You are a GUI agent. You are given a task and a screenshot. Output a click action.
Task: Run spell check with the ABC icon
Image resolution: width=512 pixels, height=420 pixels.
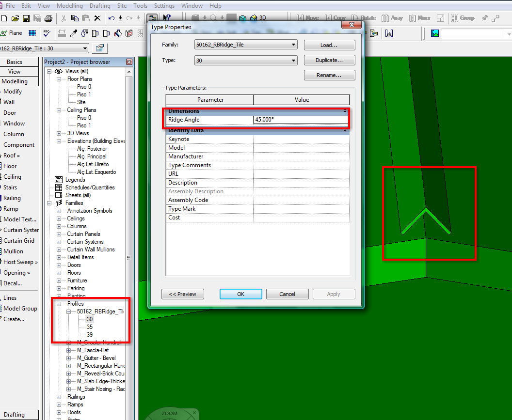[x=46, y=33]
